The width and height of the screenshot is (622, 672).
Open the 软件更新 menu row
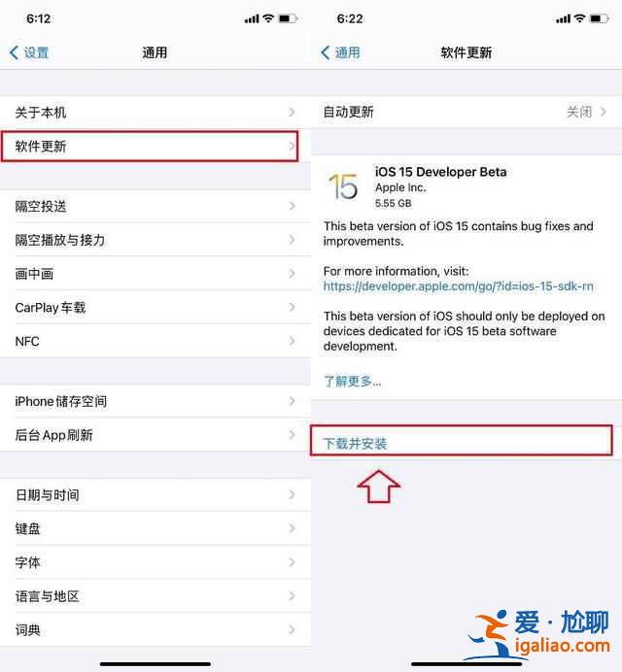150,146
